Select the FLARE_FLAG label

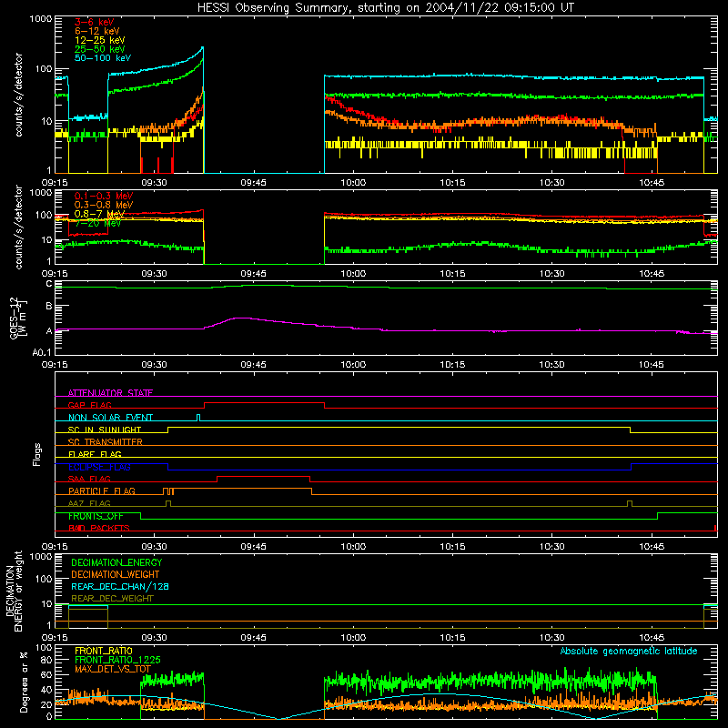coord(95,454)
